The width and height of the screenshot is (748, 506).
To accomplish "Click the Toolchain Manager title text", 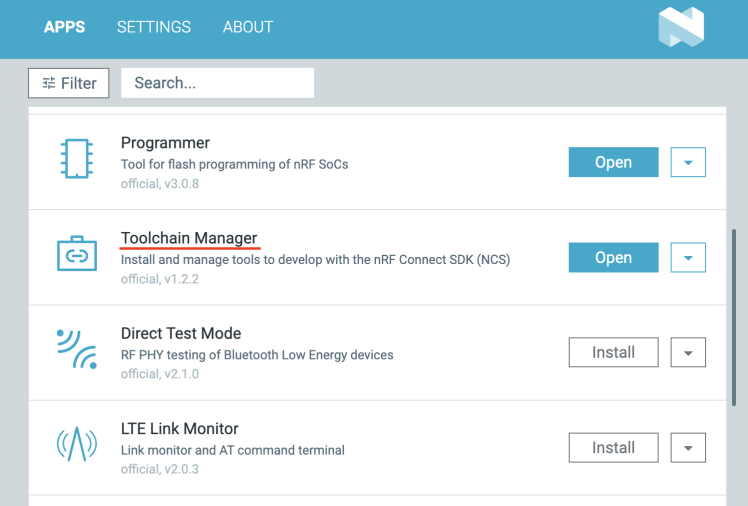I will pyautogui.click(x=189, y=238).
